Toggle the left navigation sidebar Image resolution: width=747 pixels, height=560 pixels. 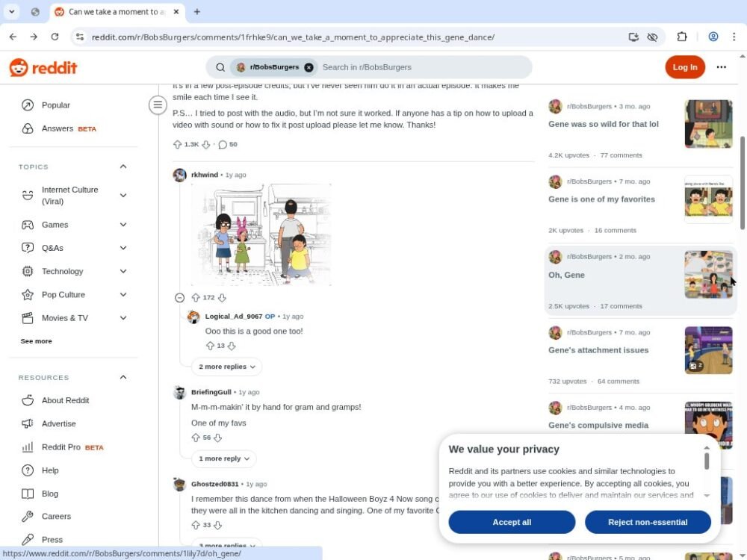point(158,105)
